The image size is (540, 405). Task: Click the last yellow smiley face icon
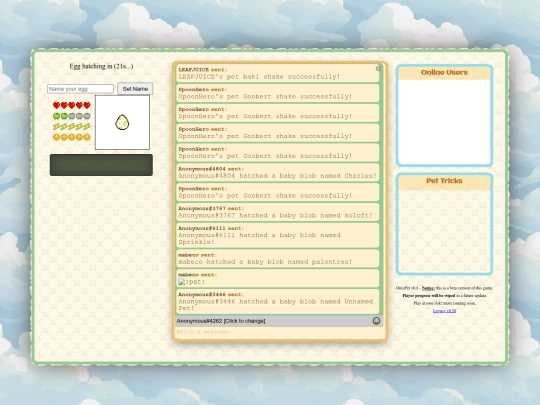(x=87, y=137)
